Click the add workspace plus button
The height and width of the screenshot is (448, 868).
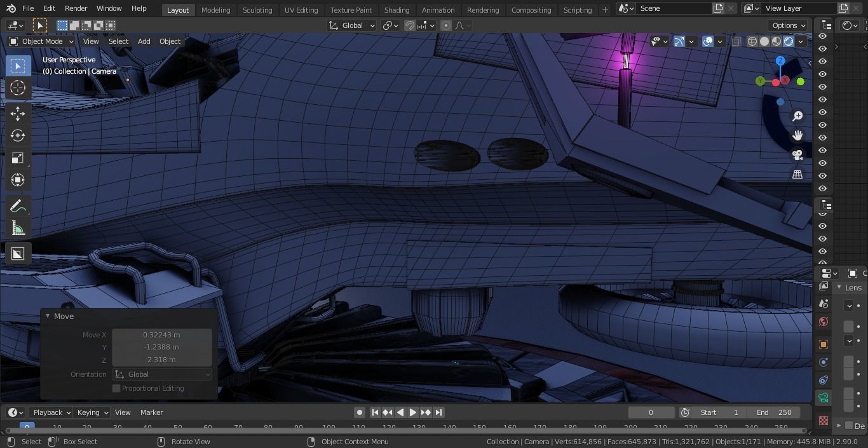click(x=605, y=10)
